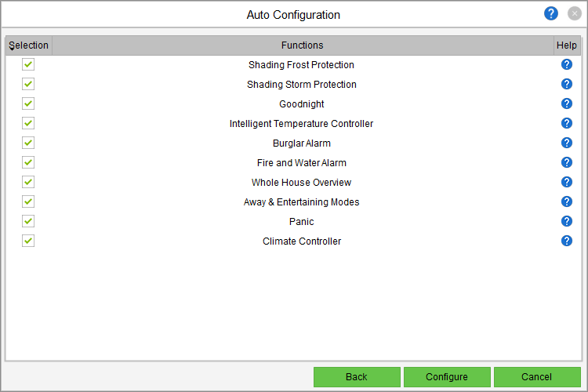Uncheck the Climate Controller checkbox

click(28, 241)
